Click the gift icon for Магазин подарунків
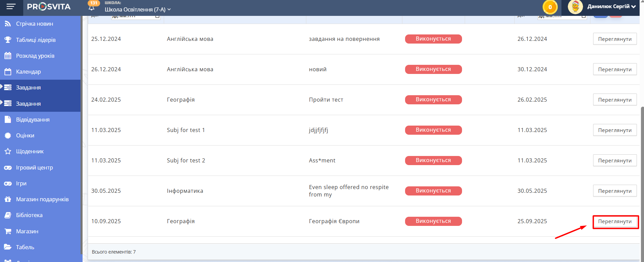The width and height of the screenshot is (644, 262). pyautogui.click(x=8, y=199)
